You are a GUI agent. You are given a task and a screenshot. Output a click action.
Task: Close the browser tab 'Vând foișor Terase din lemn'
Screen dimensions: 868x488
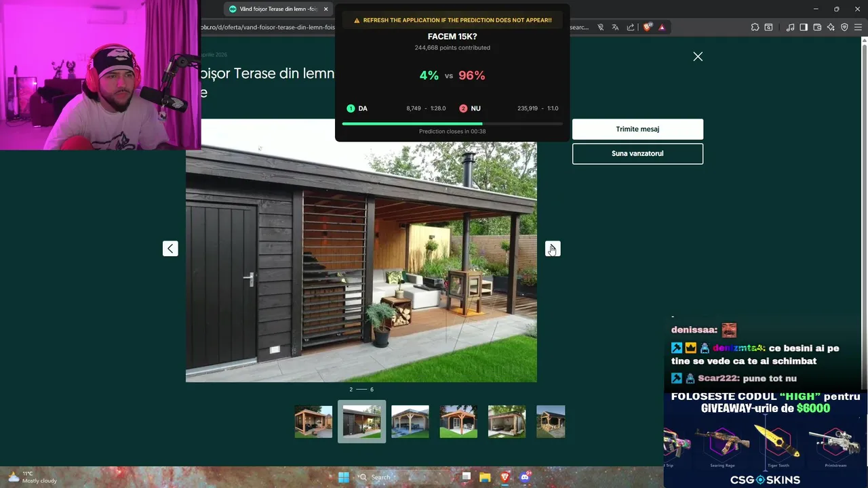click(325, 9)
